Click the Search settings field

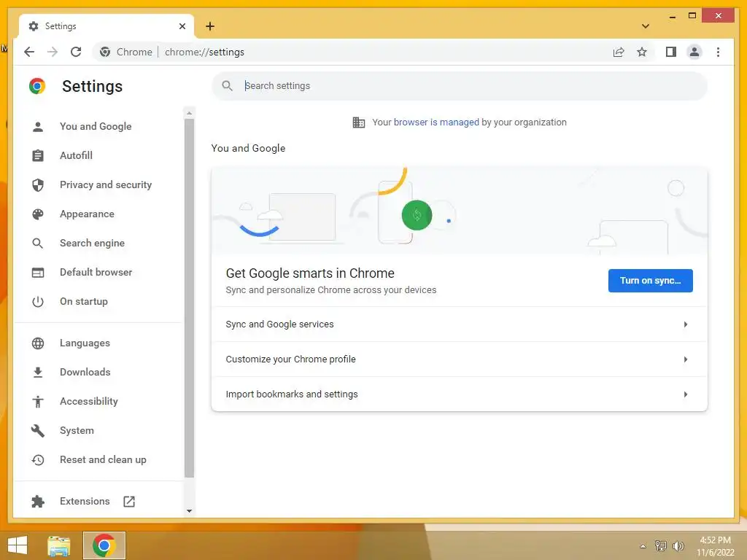coord(460,86)
